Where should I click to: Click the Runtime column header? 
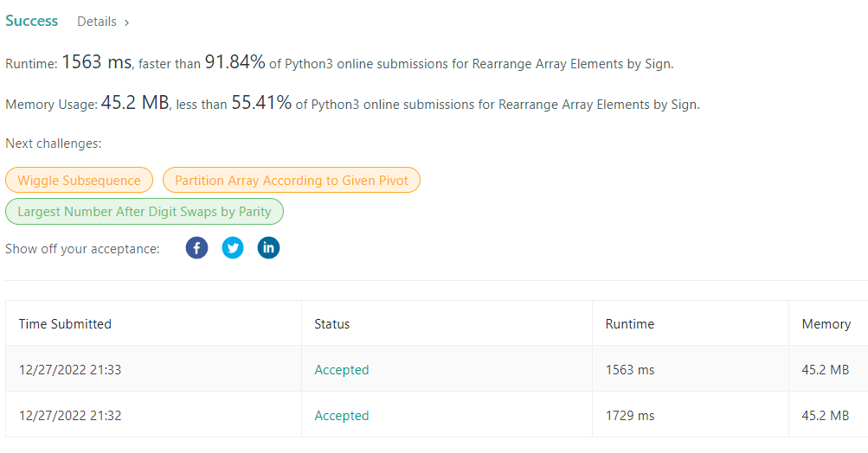[629, 324]
